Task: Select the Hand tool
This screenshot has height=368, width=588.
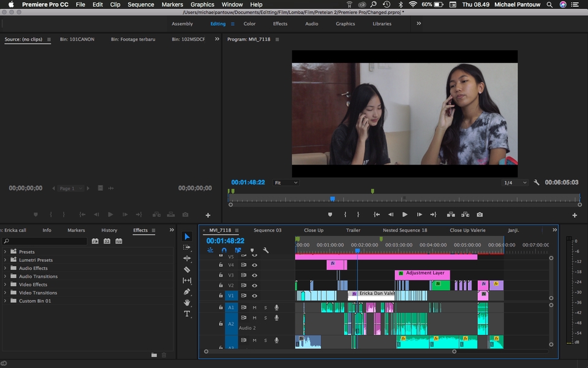Action: tap(187, 302)
